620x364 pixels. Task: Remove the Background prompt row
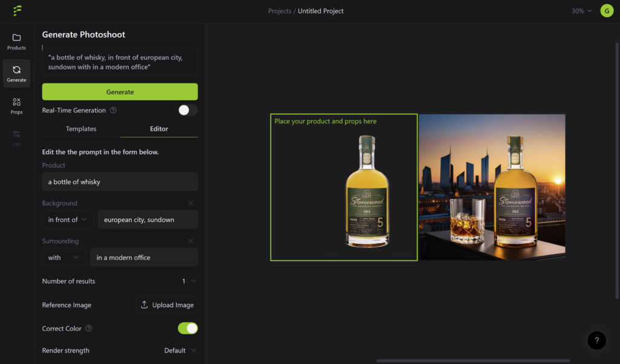(x=191, y=203)
